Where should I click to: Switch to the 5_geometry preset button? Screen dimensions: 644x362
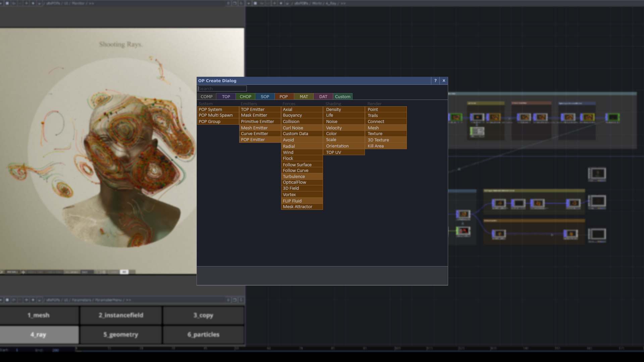pyautogui.click(x=121, y=335)
